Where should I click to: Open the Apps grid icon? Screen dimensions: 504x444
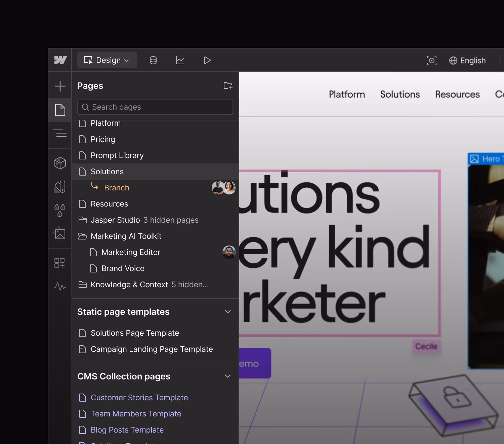(59, 263)
